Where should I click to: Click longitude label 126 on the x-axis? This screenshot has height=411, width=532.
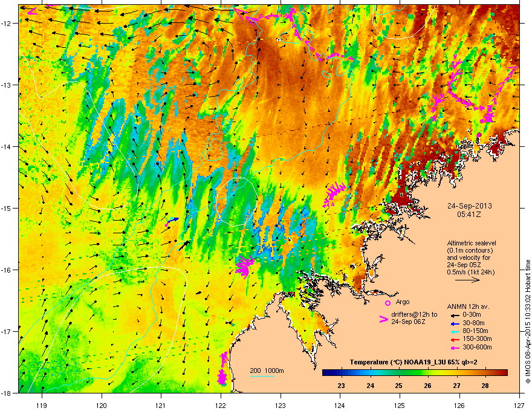(459, 405)
